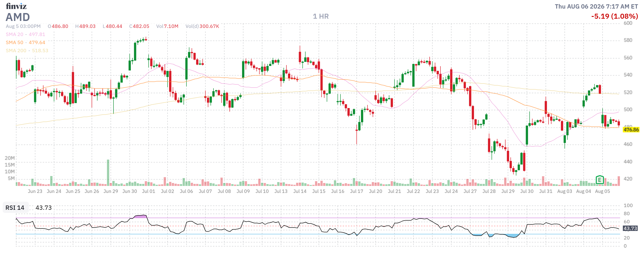644x253 pixels.
Task: Click the Jul 14 date label
Action: [300, 191]
